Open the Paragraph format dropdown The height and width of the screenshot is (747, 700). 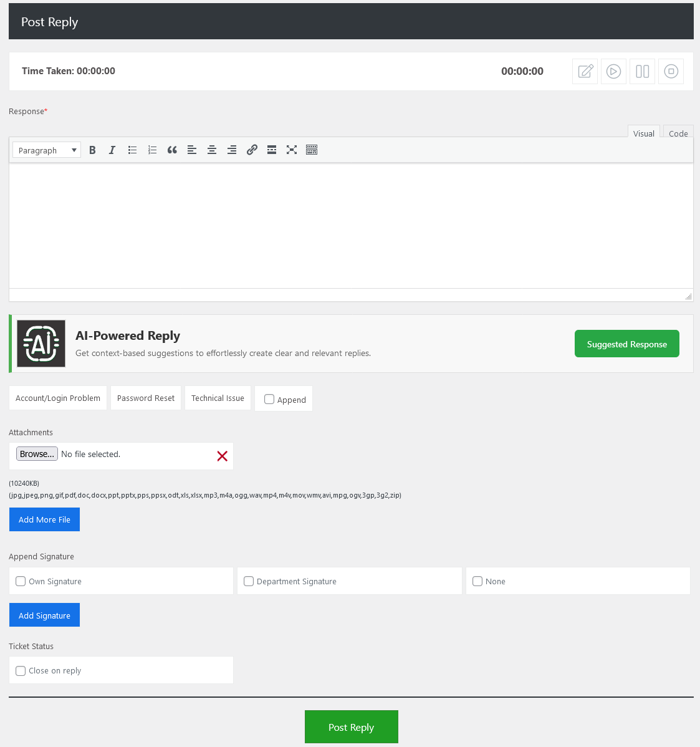pos(47,150)
